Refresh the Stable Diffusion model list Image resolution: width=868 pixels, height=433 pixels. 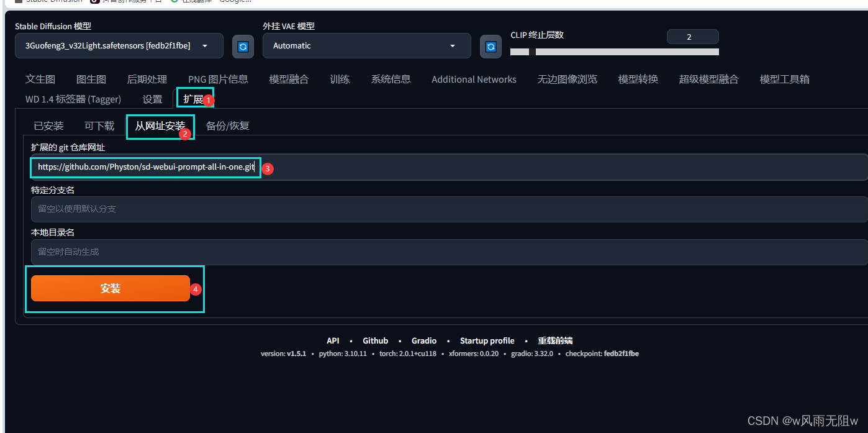[243, 47]
